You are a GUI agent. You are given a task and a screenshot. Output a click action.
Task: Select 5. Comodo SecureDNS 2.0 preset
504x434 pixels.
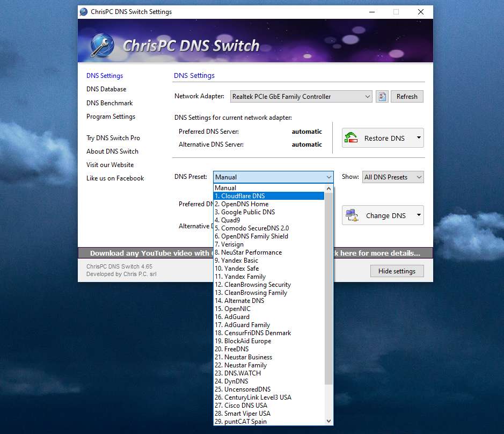[x=269, y=228]
